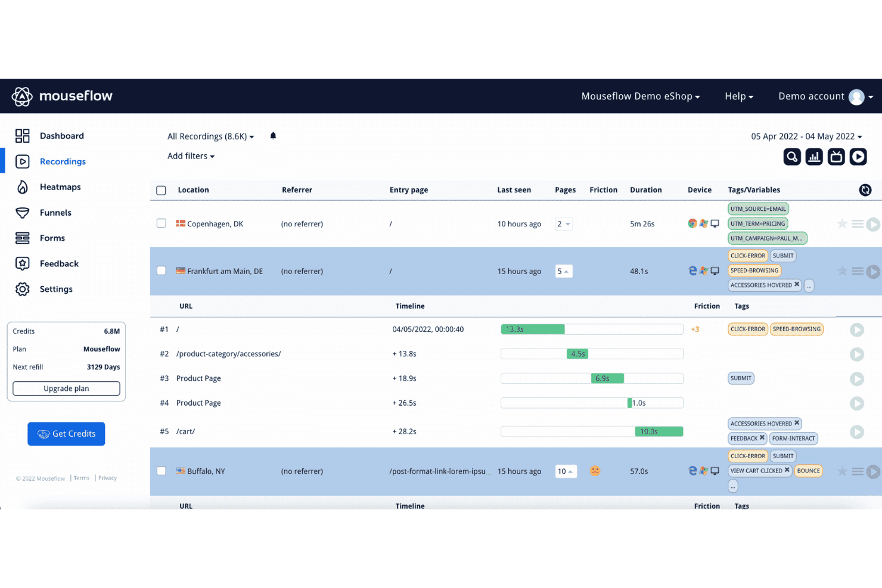Image resolution: width=882 pixels, height=588 pixels.
Task: Click the refresh icon in table header
Action: [x=865, y=190]
